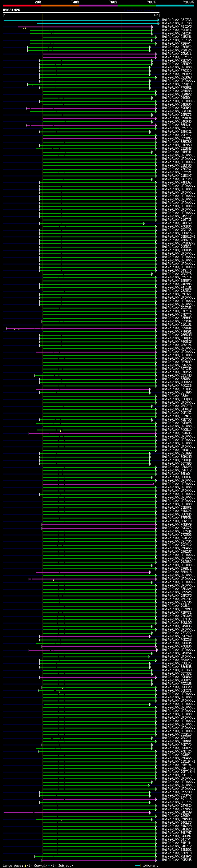Click hit label UniRef100_Q9LYI7
This screenshot has width=197, height=868.
pyautogui.click(x=176, y=135)
